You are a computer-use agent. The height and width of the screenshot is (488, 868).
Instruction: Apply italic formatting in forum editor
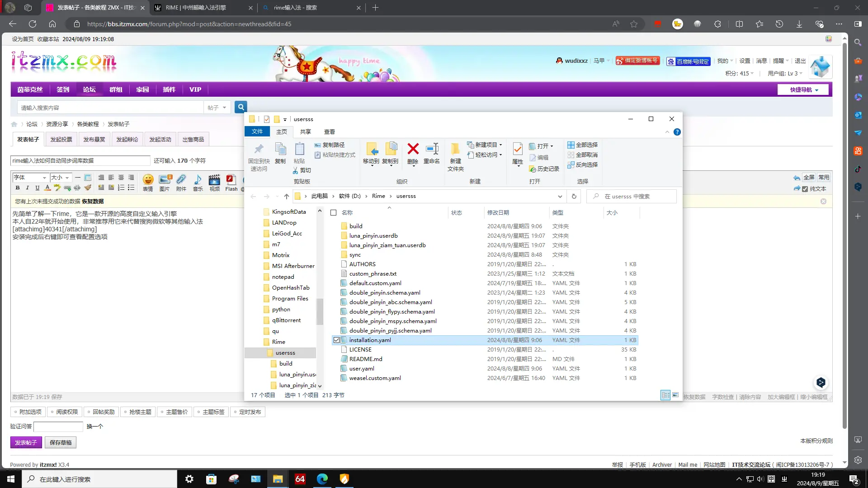[28, 188]
